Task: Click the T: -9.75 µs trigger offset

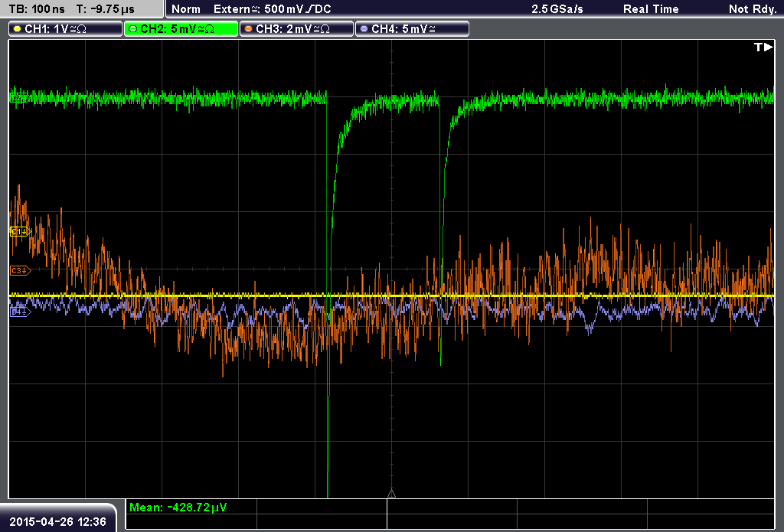Action: click(x=105, y=9)
